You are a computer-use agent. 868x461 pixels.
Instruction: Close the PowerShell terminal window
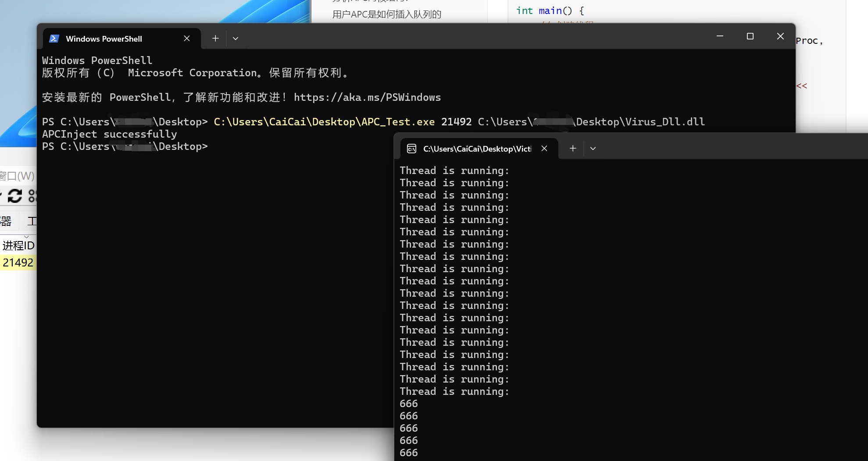780,36
